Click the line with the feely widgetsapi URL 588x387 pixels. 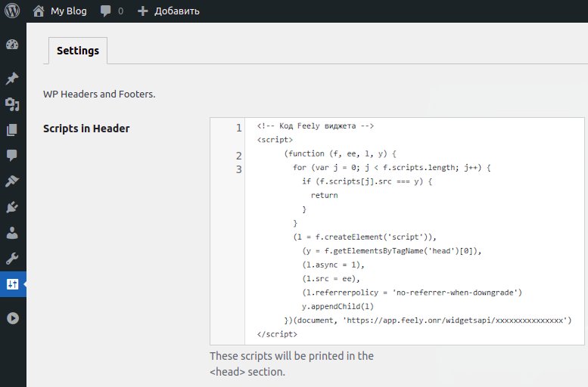coord(428,320)
